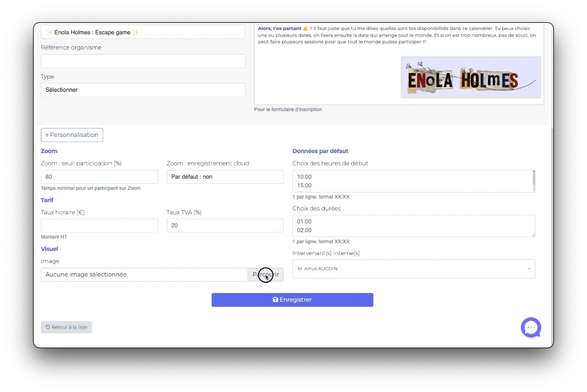Open the Type Sélectionner dropdown
This screenshot has width=587, height=392.
(143, 89)
